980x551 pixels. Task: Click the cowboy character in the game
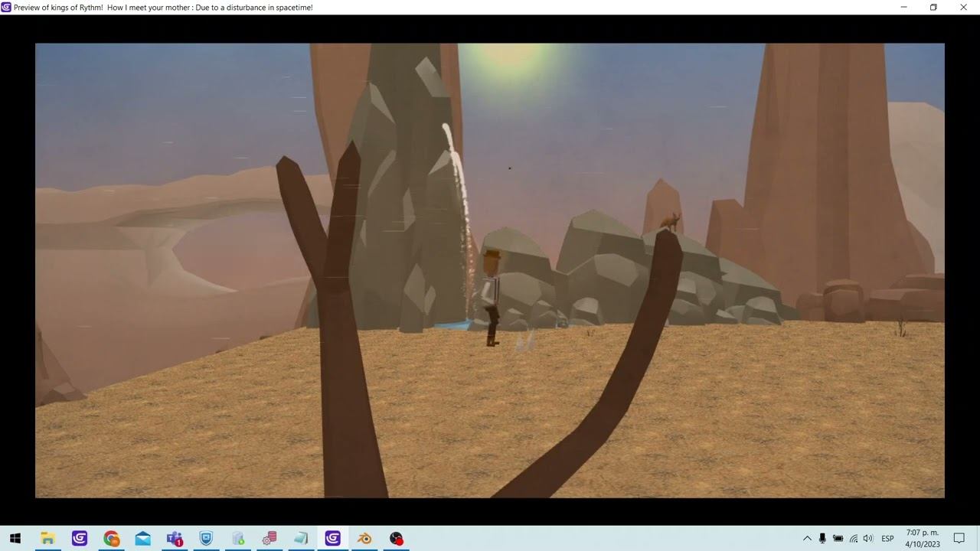491,297
